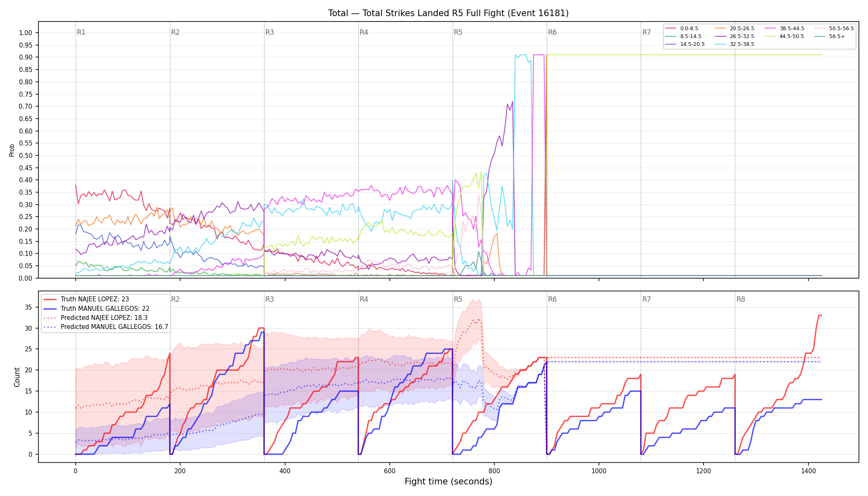
Task: Click Predicted NAJEE LOPEZ: 18.3 legend entry
Action: 104,318
